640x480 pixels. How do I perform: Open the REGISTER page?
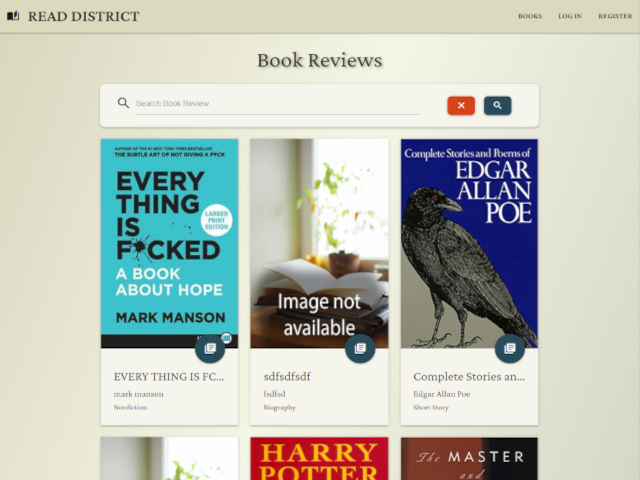(x=615, y=16)
